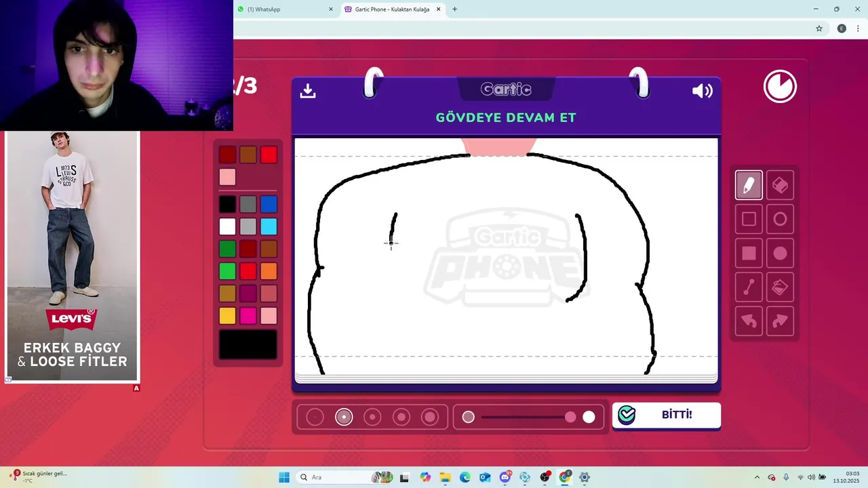Choose the empty ellipse shape tool
The image size is (868, 488).
tap(780, 219)
